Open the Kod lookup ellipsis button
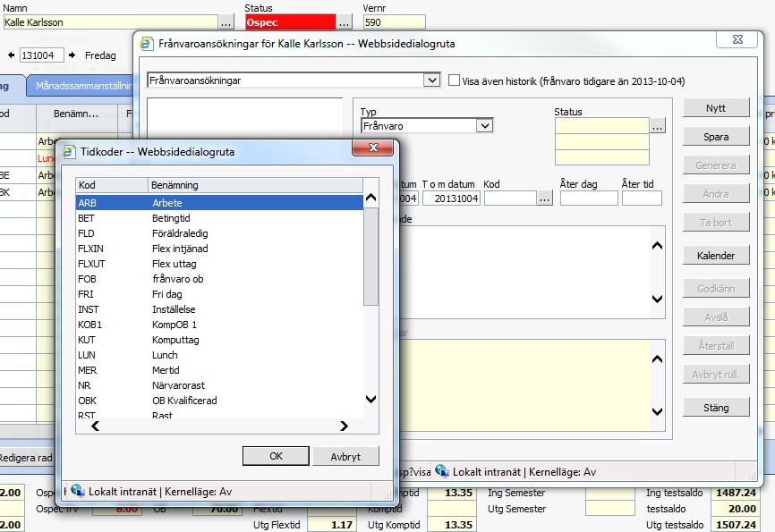775x532 pixels. pos(545,198)
